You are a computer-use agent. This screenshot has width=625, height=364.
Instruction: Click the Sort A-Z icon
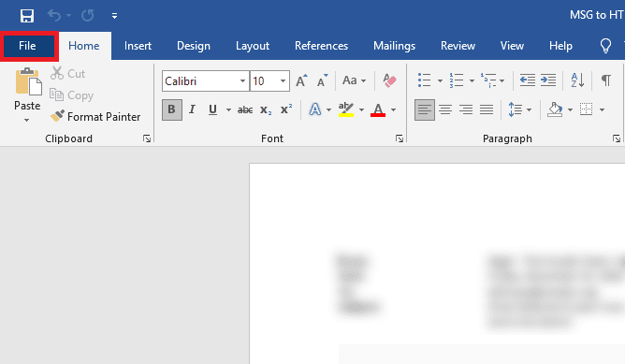[577, 80]
